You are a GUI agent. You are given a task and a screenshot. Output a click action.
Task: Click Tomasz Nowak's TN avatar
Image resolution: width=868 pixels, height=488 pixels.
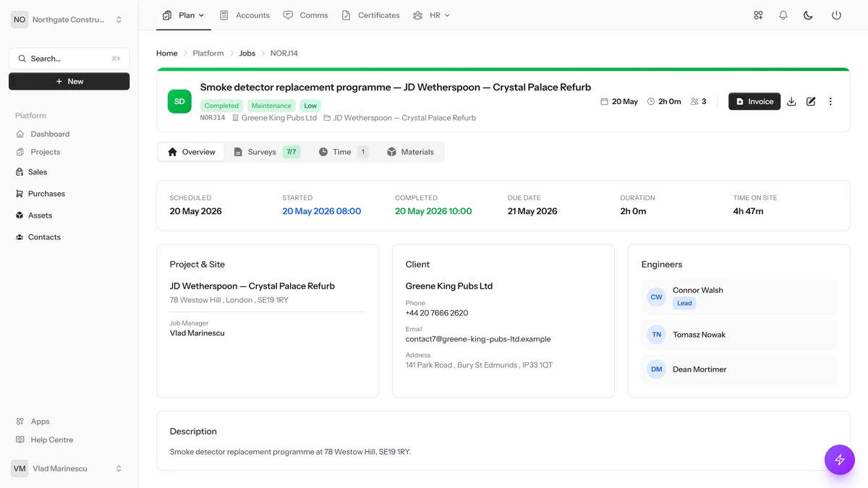coord(656,335)
